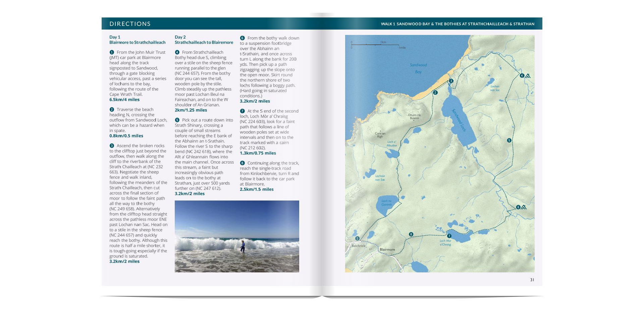Select the Day 1 Blairmore to Strathchailleach heading
This screenshot has width=644, height=309.
pyautogui.click(x=137, y=40)
